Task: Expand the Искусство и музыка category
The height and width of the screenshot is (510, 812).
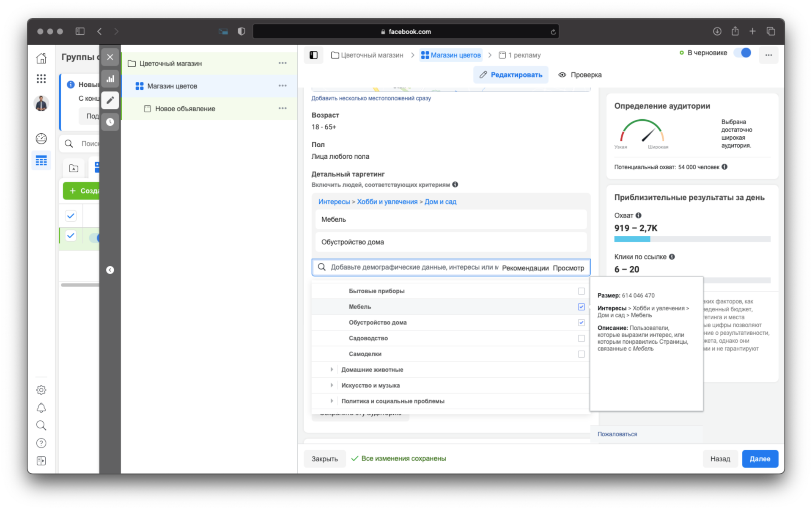Action: [332, 385]
